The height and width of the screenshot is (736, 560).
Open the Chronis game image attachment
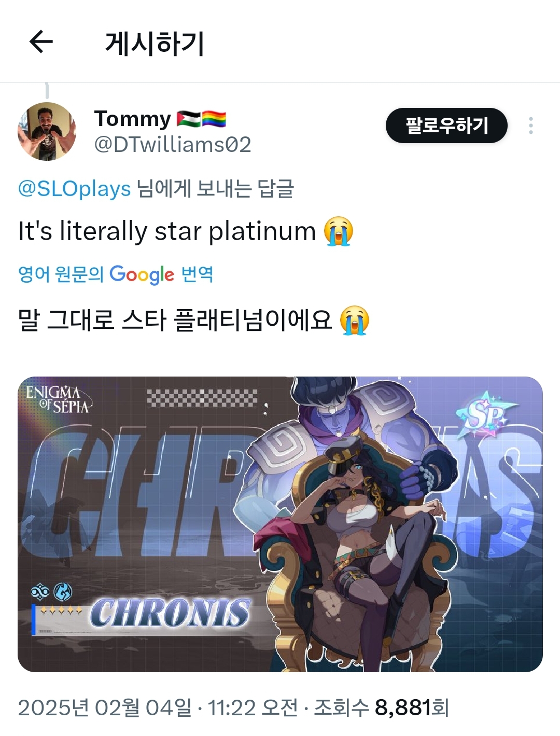(x=280, y=524)
